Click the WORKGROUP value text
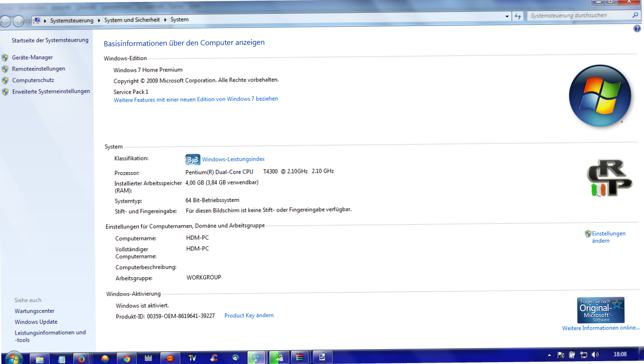 (x=204, y=277)
